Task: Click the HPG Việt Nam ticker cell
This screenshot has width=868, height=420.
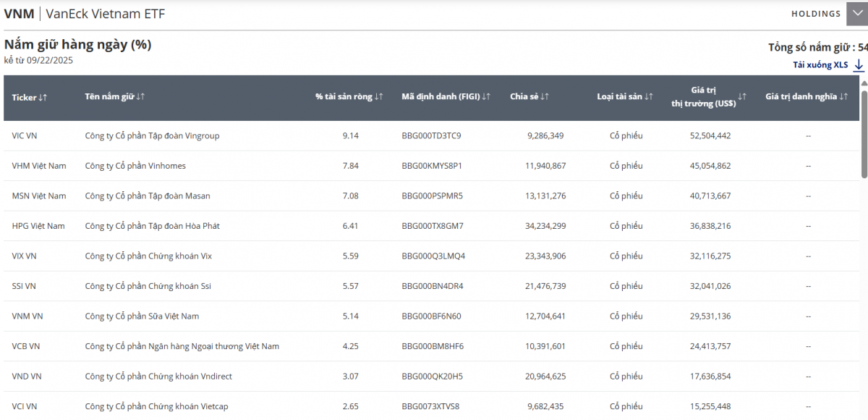Action: 38,226
